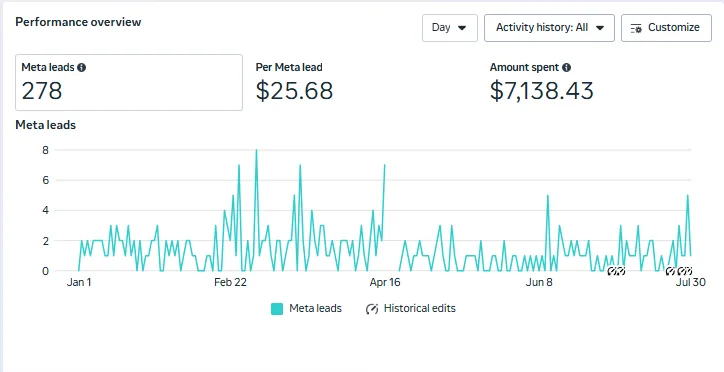Click the Jun 8 axis label
Image resolution: width=724 pixels, height=372 pixels.
click(x=538, y=282)
